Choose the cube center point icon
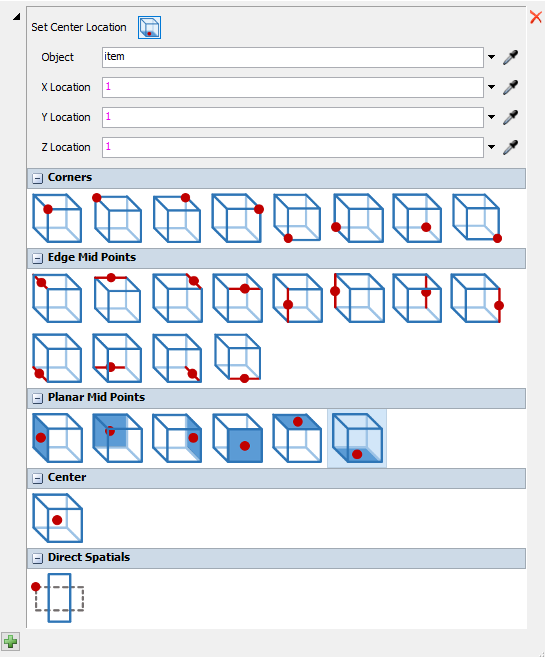Viewport: 545px width, 657px height. (x=57, y=518)
